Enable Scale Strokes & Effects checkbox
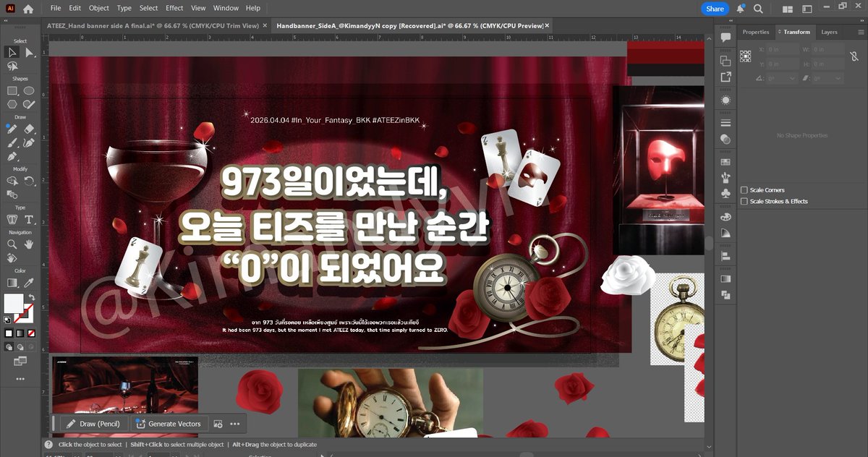The height and width of the screenshot is (457, 868). 744,201
